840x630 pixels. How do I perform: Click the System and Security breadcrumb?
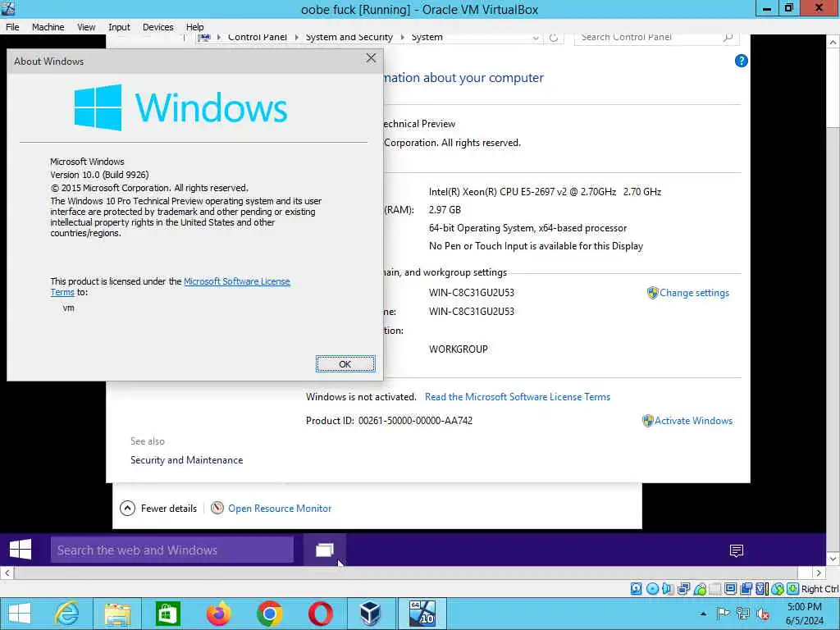coord(349,38)
